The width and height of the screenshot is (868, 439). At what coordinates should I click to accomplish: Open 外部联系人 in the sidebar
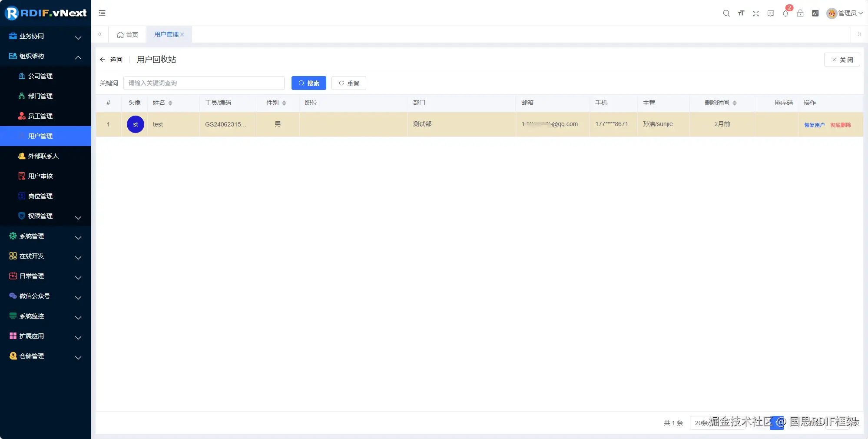tap(46, 156)
